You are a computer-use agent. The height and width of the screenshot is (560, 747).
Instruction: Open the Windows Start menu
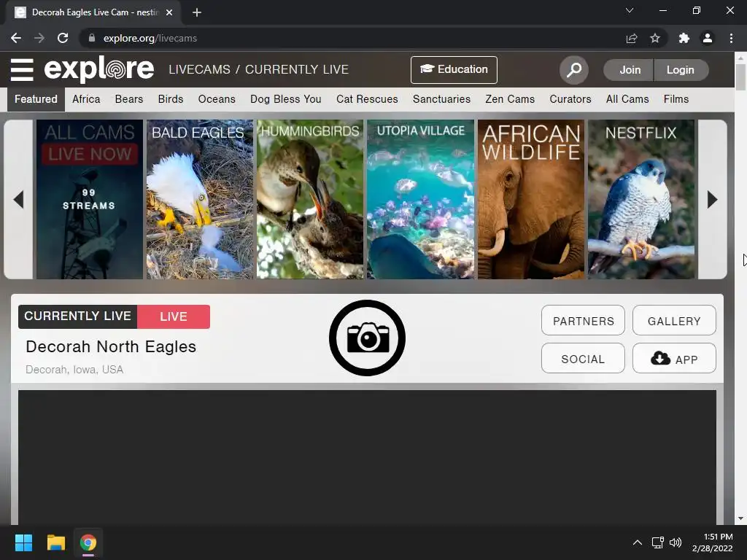tap(23, 542)
